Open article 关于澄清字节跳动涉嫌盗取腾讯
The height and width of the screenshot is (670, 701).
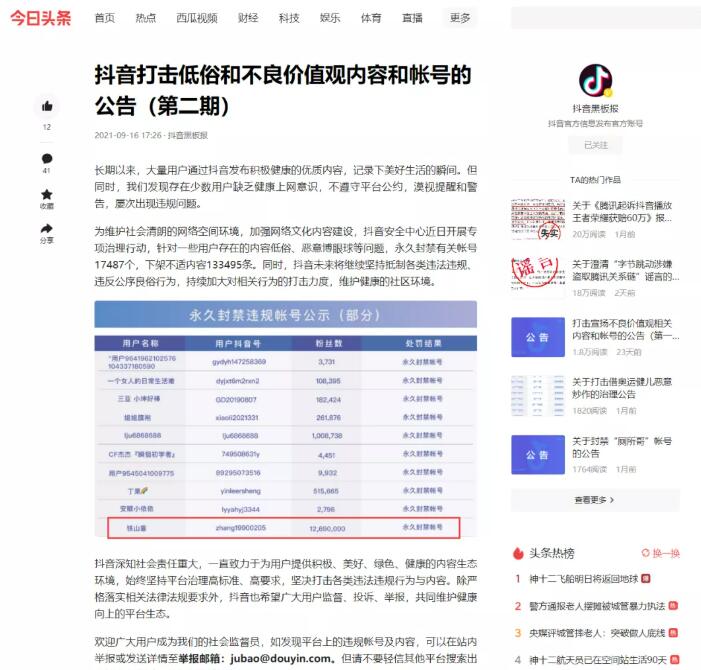coord(625,270)
